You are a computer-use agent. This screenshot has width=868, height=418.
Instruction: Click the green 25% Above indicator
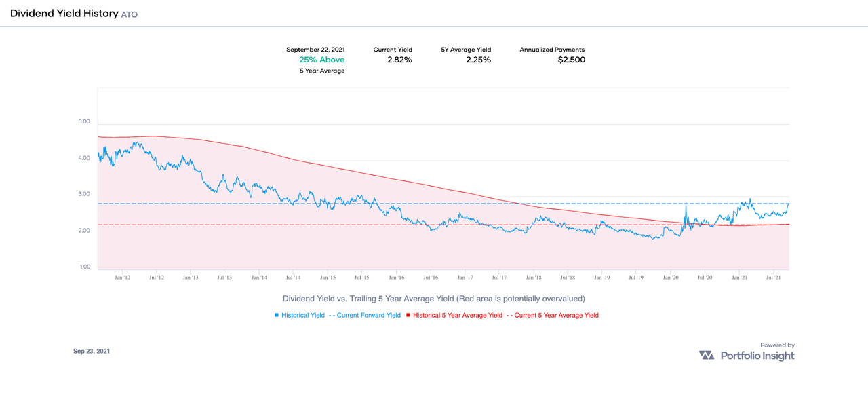pos(321,60)
